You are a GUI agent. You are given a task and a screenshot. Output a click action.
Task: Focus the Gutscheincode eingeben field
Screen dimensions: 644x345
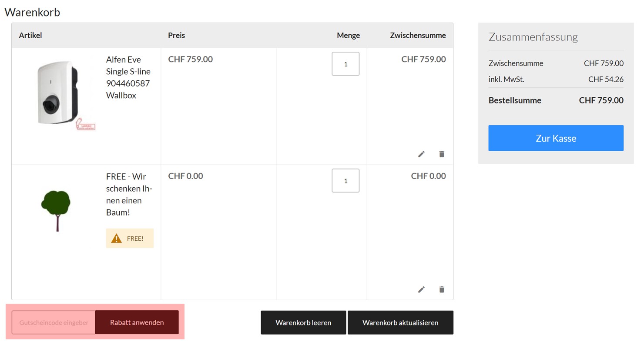click(54, 322)
